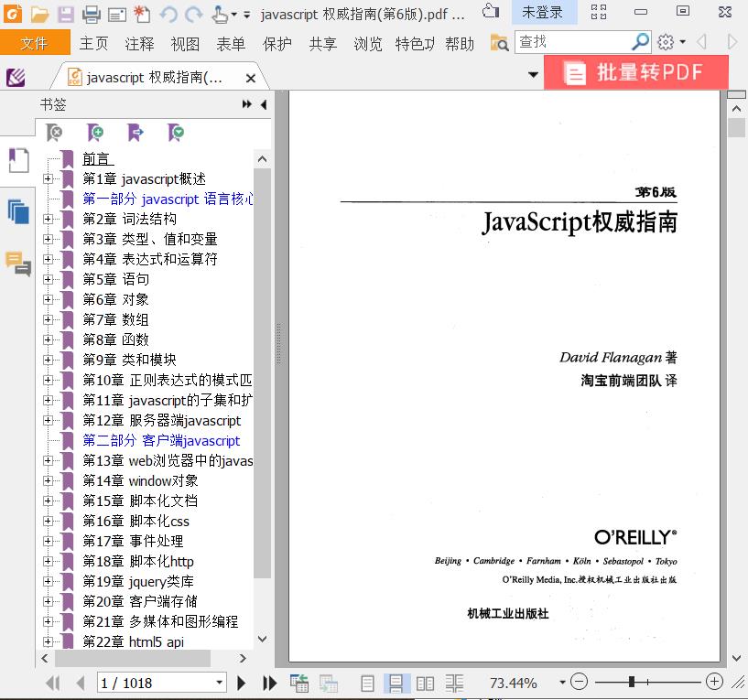Open the 文件 menu
This screenshot has width=748, height=700.
[35, 43]
